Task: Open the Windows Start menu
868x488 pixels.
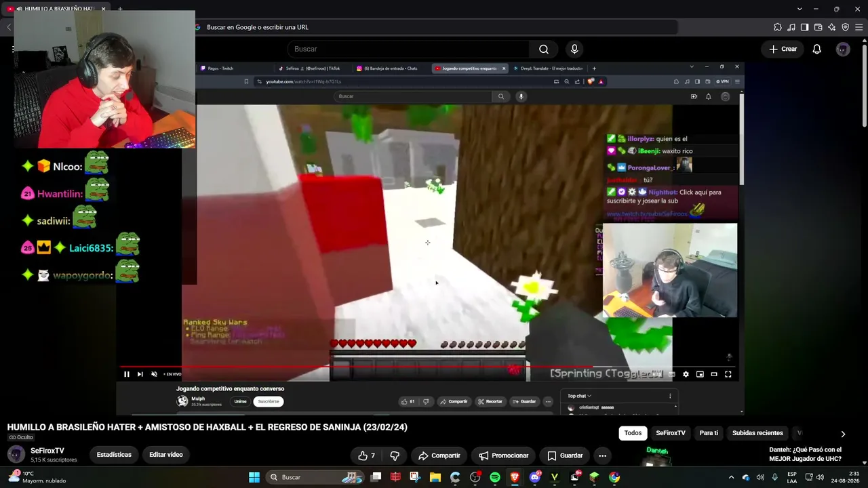Action: [254, 477]
